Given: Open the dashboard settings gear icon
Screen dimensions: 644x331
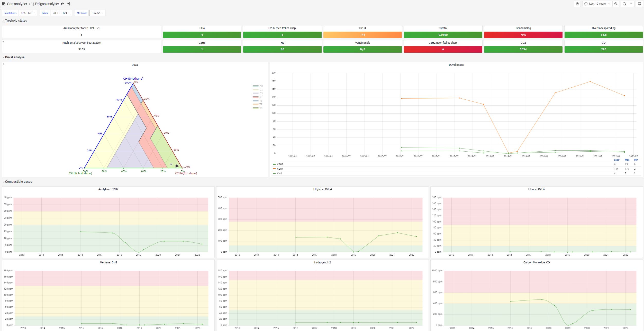Looking at the screenshot, I should coord(577,4).
